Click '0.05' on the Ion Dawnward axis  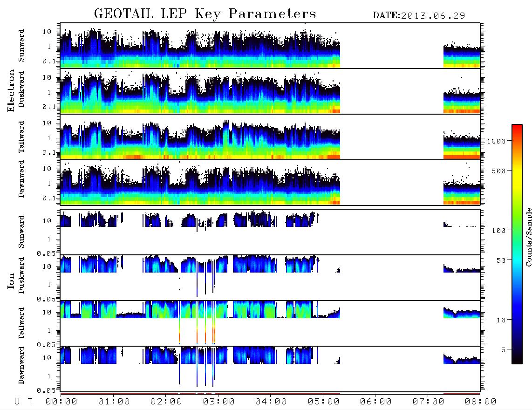coord(46,390)
